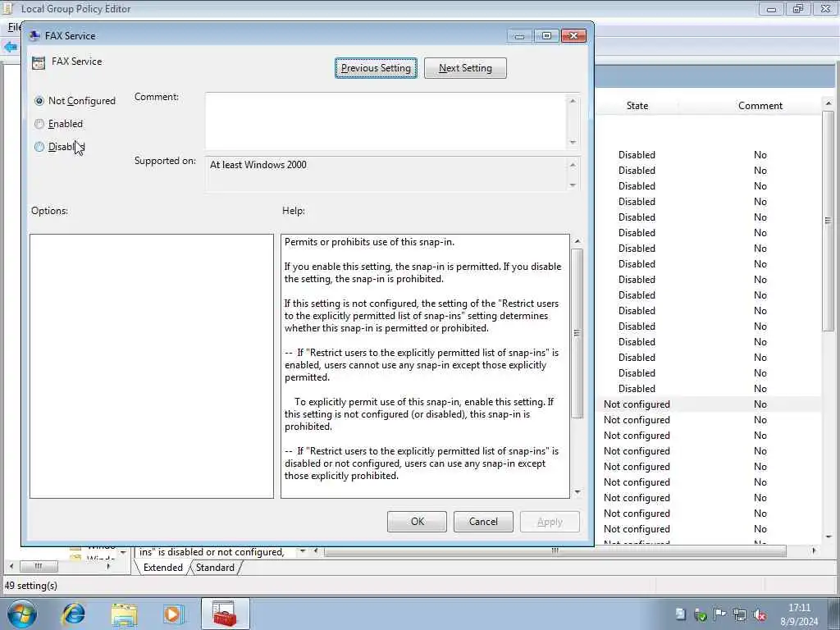
Task: Click description pane scroll down arrow
Action: point(303,550)
